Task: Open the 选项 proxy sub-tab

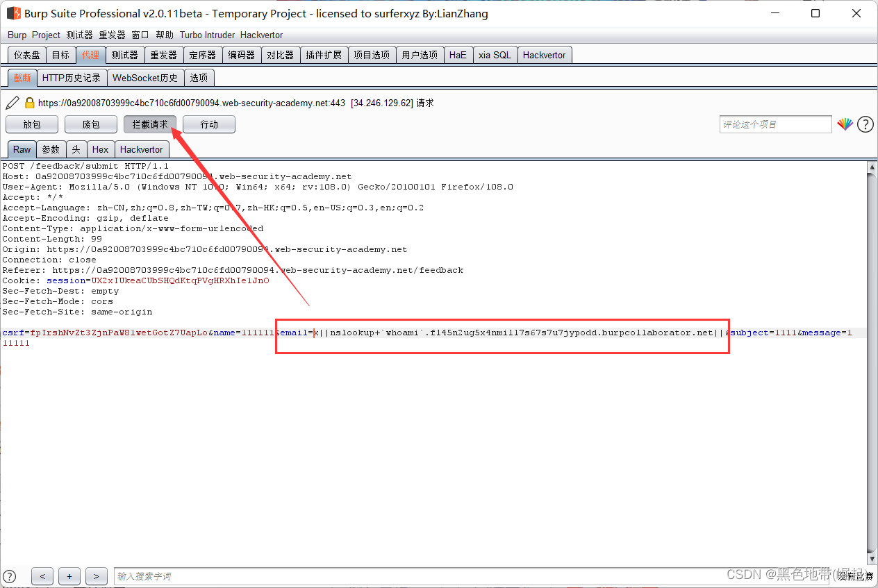Action: click(x=199, y=78)
